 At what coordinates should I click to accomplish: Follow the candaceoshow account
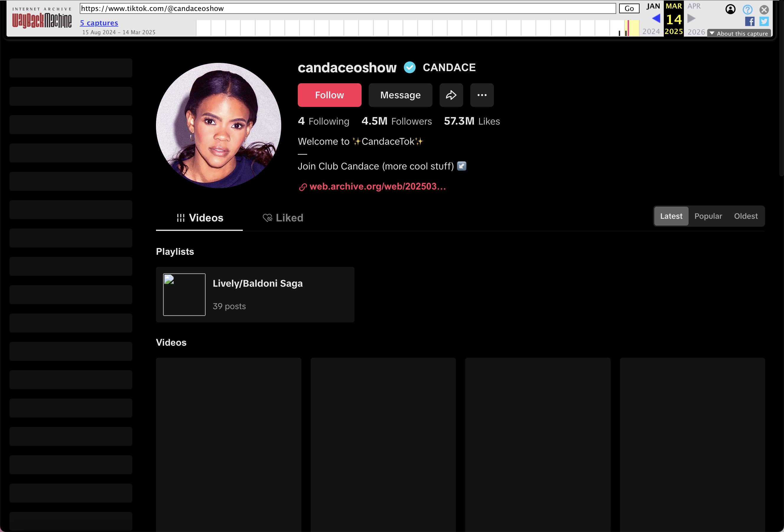point(329,95)
